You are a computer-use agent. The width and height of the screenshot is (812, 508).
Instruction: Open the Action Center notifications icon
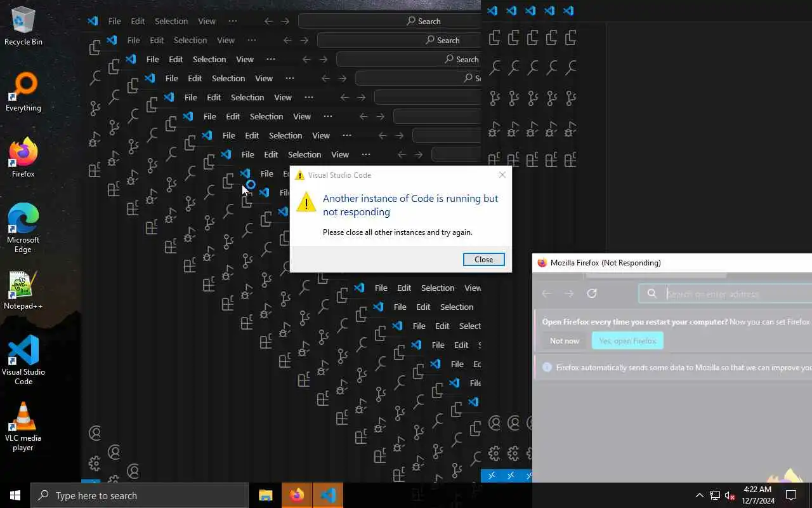click(791, 495)
